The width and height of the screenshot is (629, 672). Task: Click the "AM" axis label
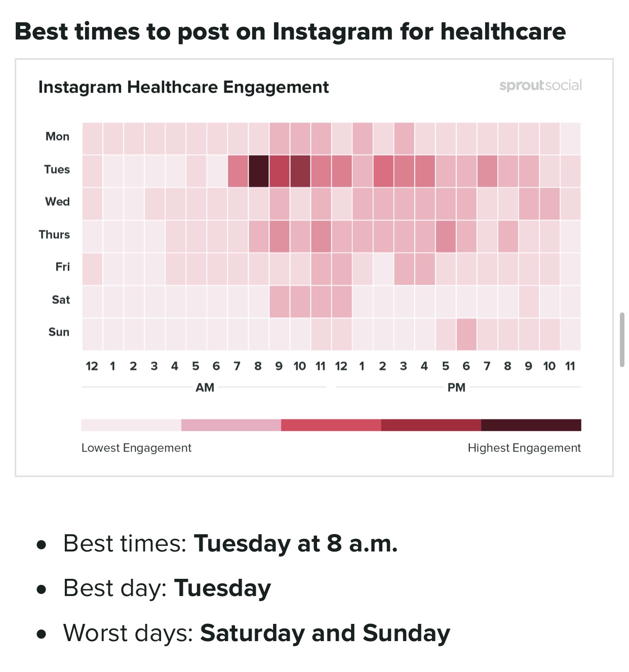(x=205, y=387)
